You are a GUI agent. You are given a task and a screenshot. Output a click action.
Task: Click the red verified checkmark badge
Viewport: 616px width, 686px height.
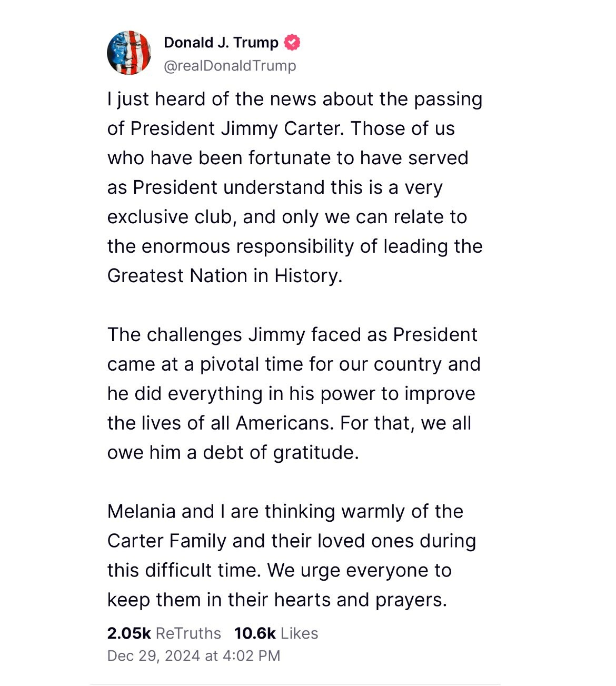(292, 43)
